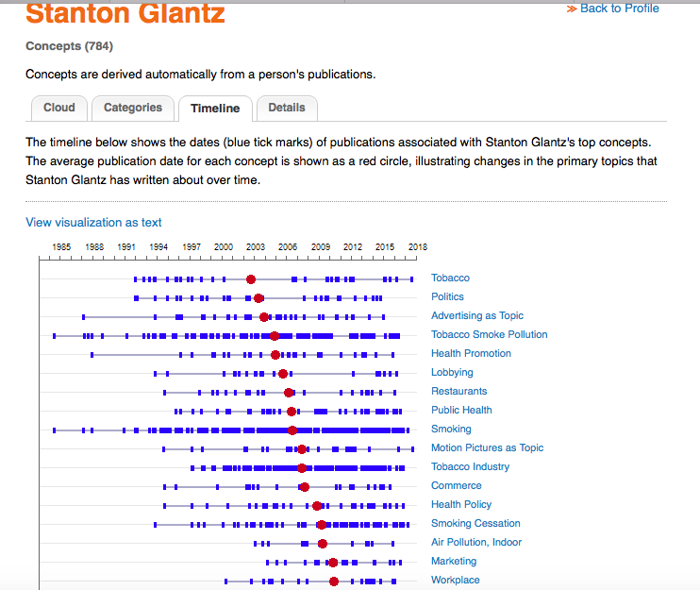
Task: Click red average circle on Smoking Cessation row
Action: [x=322, y=525]
